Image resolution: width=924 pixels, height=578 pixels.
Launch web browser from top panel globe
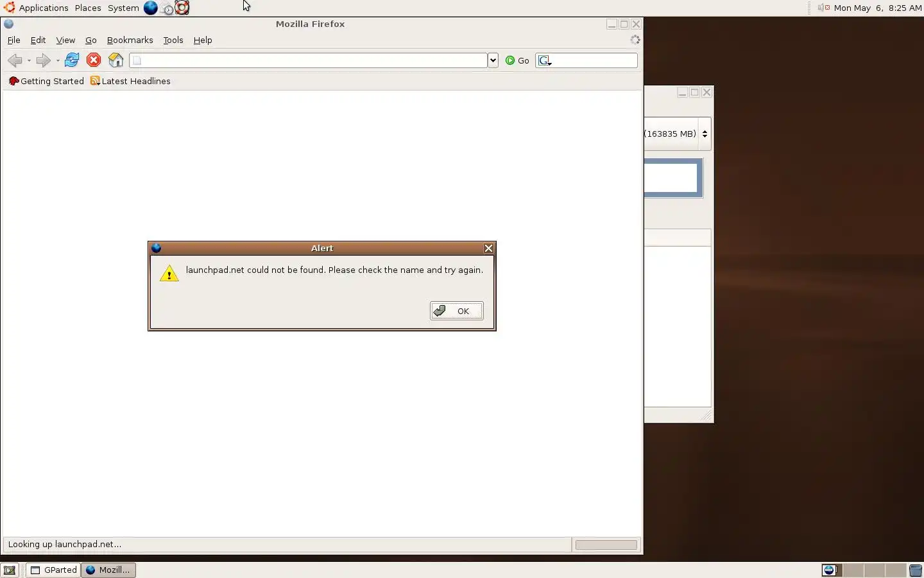(x=150, y=8)
